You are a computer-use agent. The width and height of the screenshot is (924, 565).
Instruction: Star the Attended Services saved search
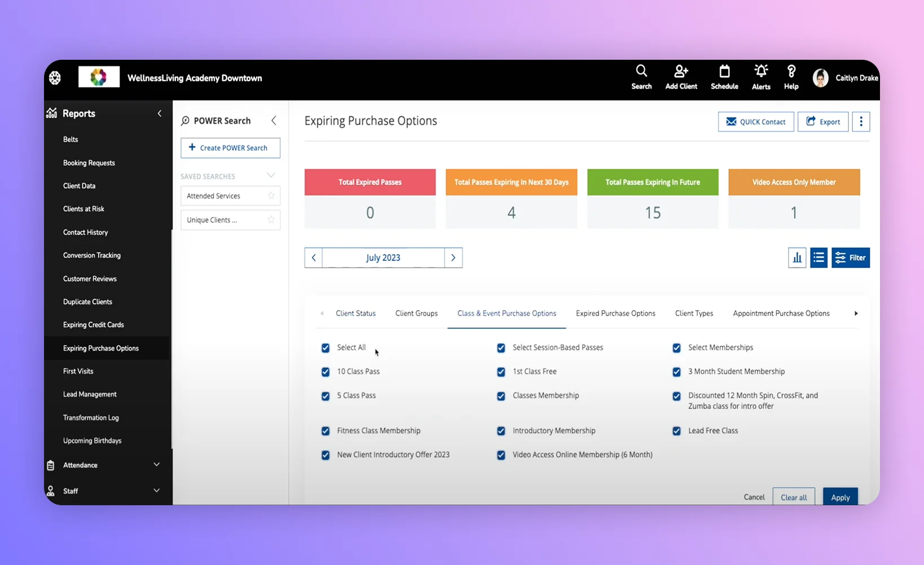[x=271, y=196]
